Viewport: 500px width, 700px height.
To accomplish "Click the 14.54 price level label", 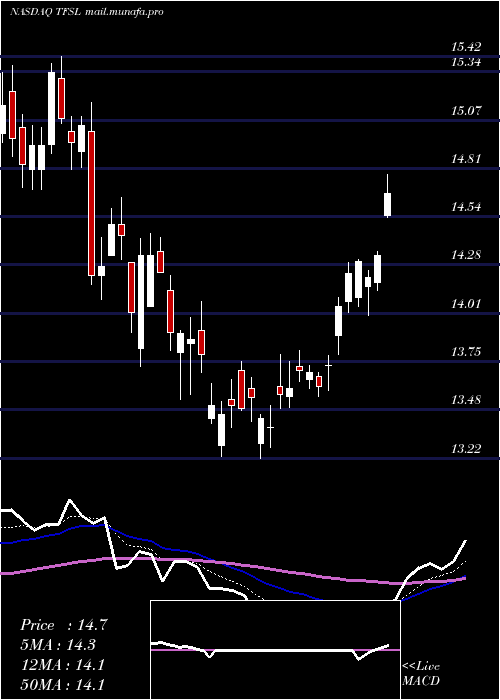I will 466,207.
